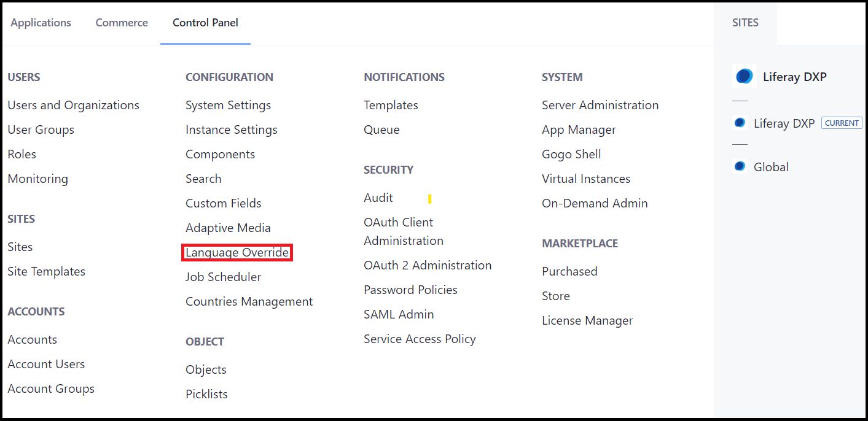Open Site Templates

point(46,271)
